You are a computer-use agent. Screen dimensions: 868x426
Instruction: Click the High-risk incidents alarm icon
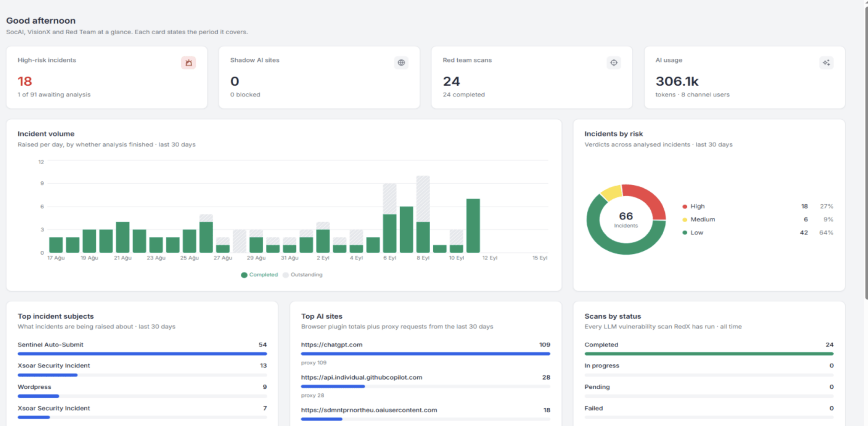point(189,63)
